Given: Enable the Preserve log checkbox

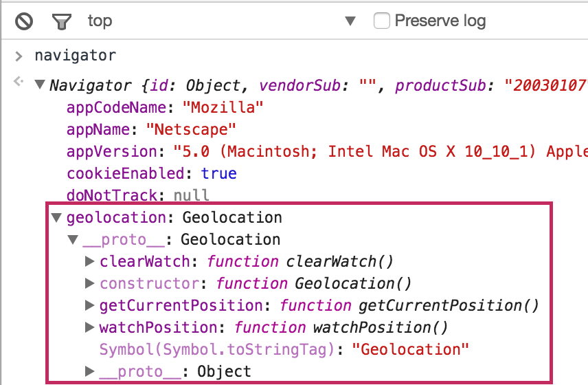Looking at the screenshot, I should (381, 21).
